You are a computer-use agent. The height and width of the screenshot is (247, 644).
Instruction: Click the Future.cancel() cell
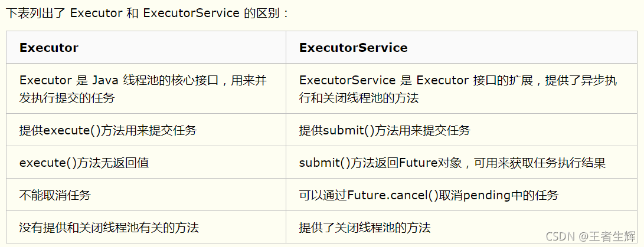click(x=461, y=195)
